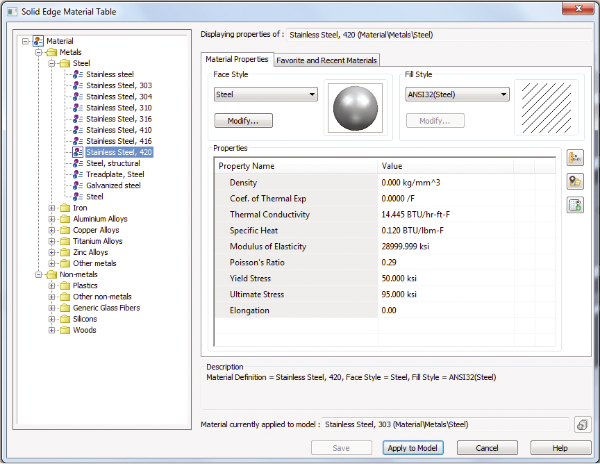Pick Stainless Steel, 316 material

click(119, 119)
